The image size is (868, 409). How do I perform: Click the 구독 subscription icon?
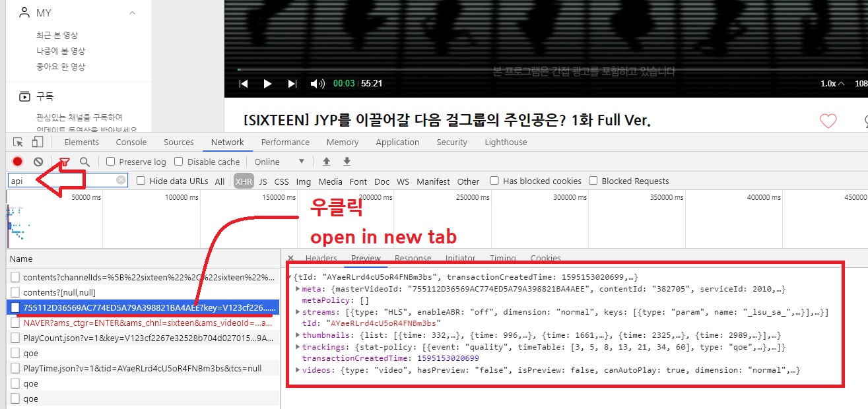tap(24, 96)
